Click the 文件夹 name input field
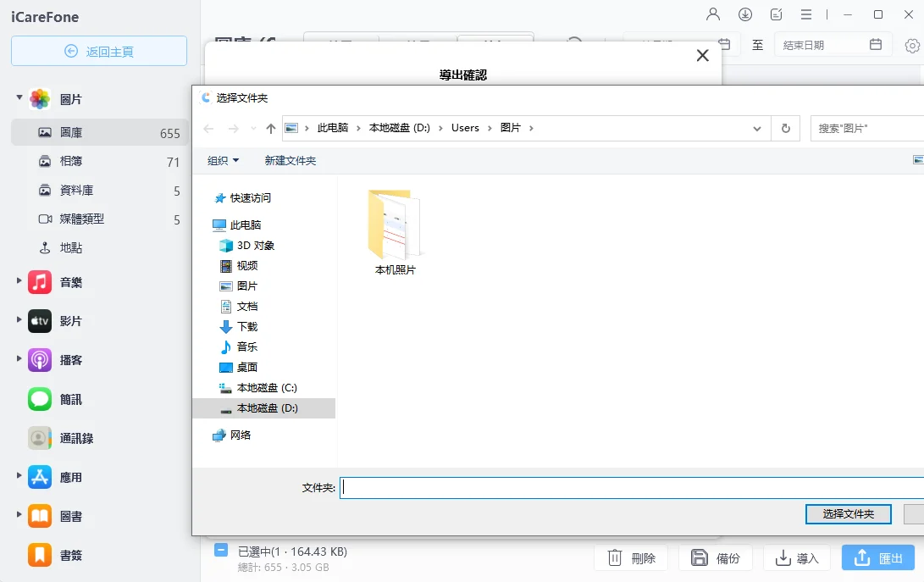Viewport: 924px width, 582px height. 632,488
